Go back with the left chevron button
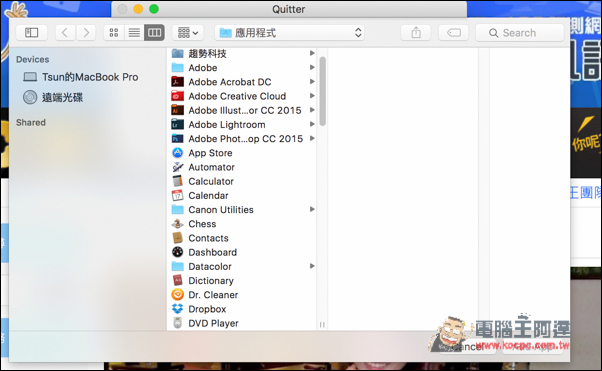Screen dimensions: 602x371 pyautogui.click(x=65, y=33)
